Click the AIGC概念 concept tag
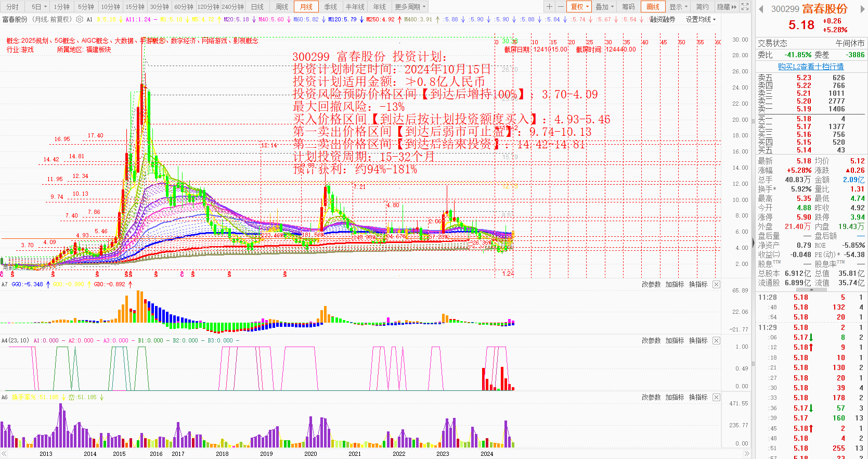 point(95,41)
